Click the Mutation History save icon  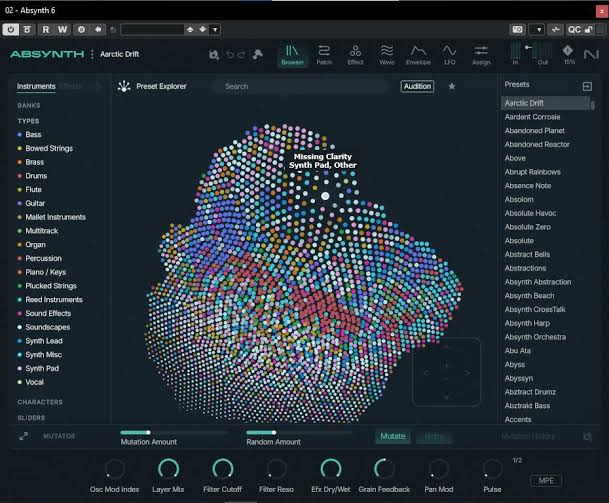pyautogui.click(x=587, y=437)
